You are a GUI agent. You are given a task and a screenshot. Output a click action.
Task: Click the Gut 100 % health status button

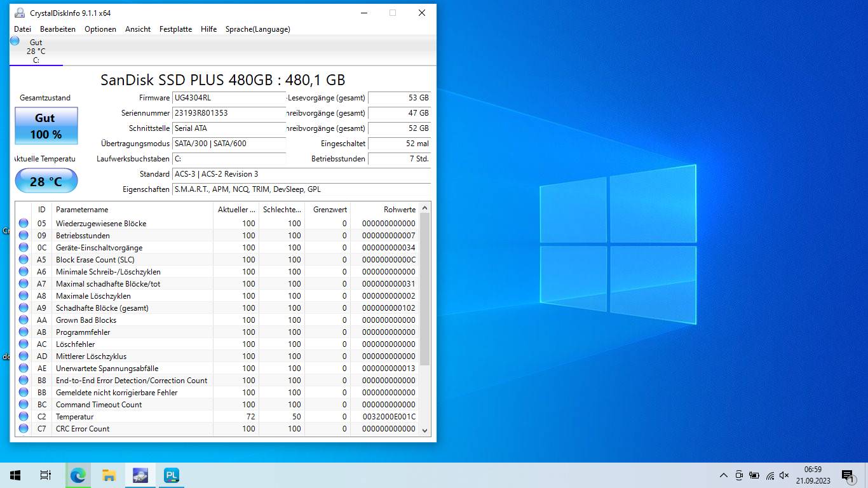click(x=46, y=126)
